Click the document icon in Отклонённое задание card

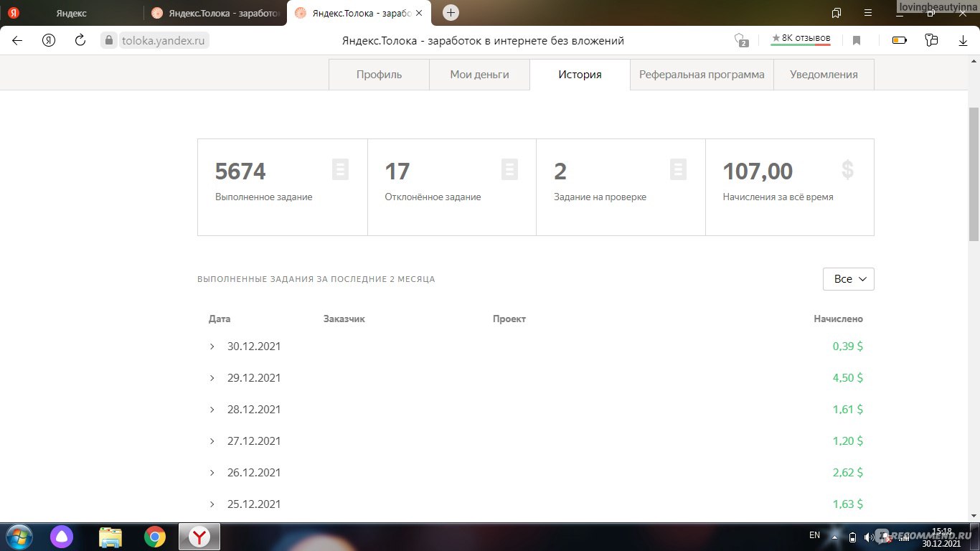pos(509,169)
